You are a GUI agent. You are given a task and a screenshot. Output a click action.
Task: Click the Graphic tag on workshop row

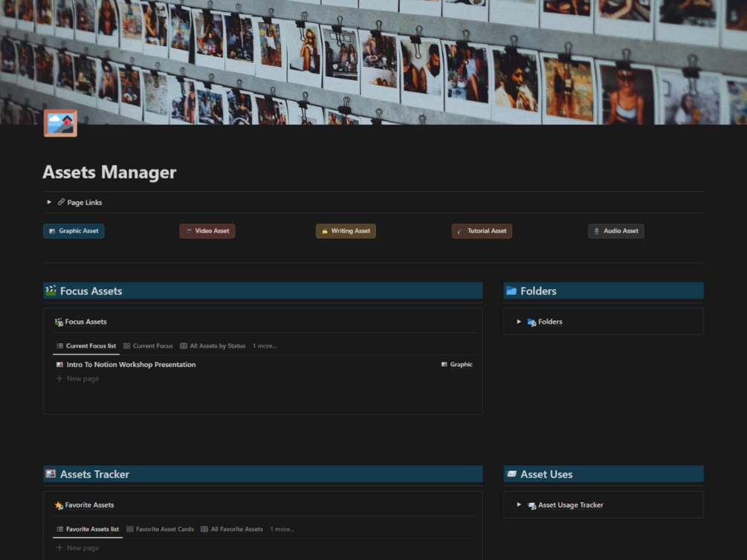(457, 364)
